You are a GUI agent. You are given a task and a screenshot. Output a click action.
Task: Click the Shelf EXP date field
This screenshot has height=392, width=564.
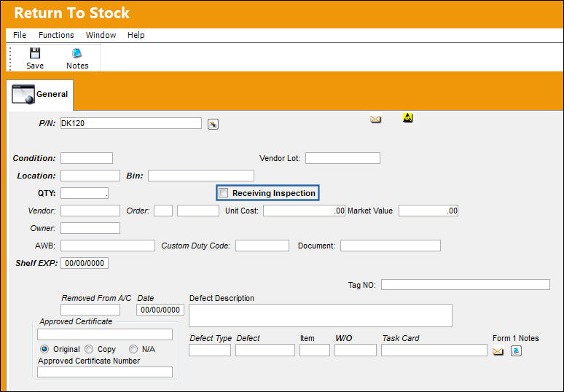[85, 263]
